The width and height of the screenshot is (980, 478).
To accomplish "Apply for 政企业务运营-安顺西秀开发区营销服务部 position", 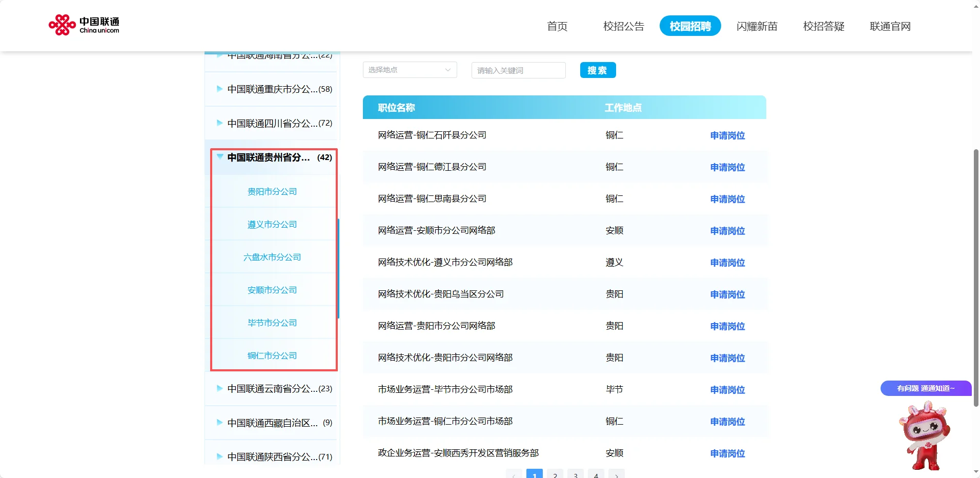I will (727, 453).
